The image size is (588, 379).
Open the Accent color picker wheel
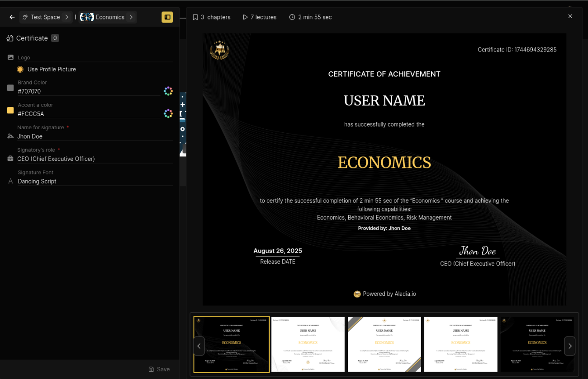point(168,113)
